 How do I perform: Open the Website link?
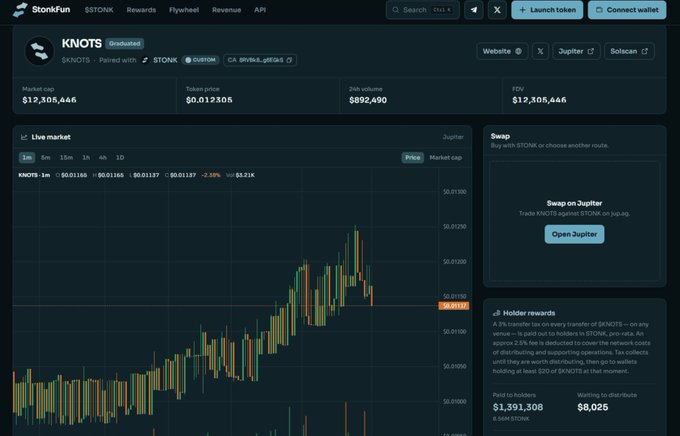coord(502,51)
